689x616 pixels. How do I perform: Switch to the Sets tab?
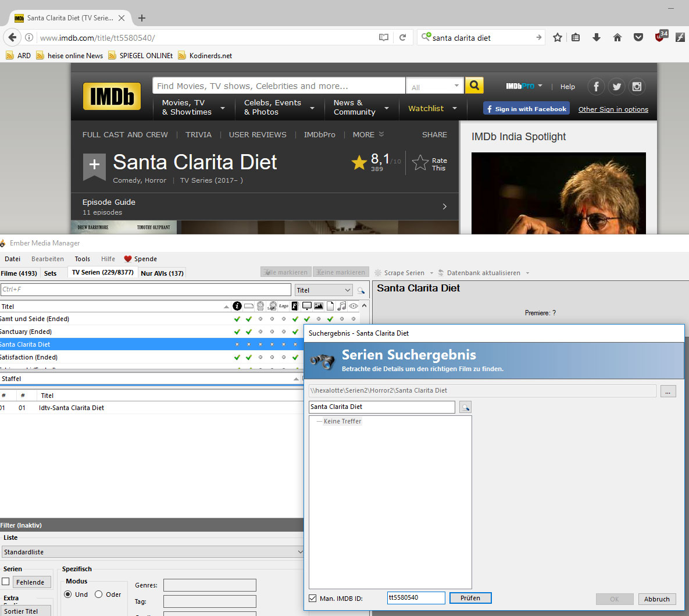coord(50,273)
